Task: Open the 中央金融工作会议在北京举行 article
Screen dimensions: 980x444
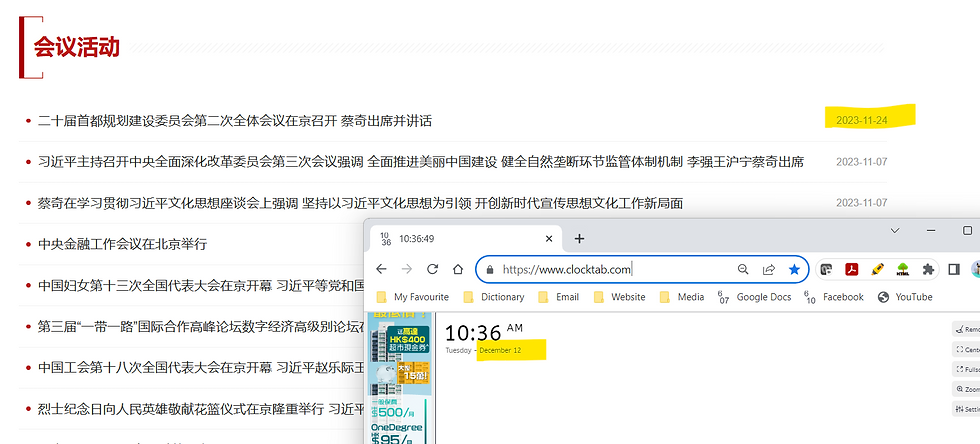Action: [122, 244]
